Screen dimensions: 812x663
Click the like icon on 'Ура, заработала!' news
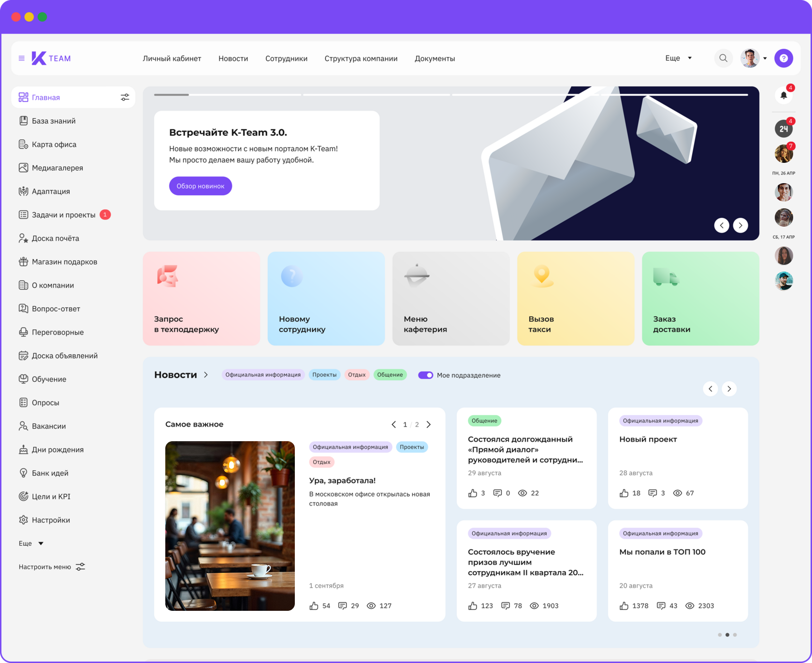coord(314,606)
